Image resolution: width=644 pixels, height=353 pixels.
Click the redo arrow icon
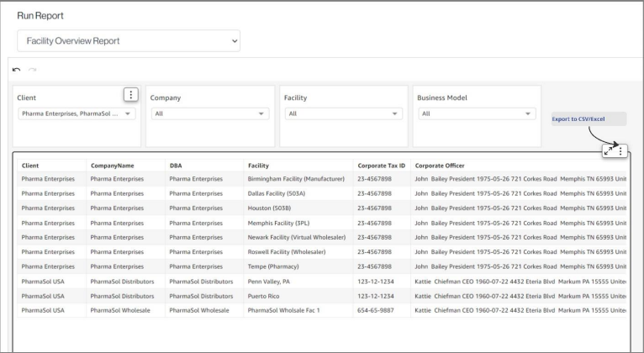point(33,71)
